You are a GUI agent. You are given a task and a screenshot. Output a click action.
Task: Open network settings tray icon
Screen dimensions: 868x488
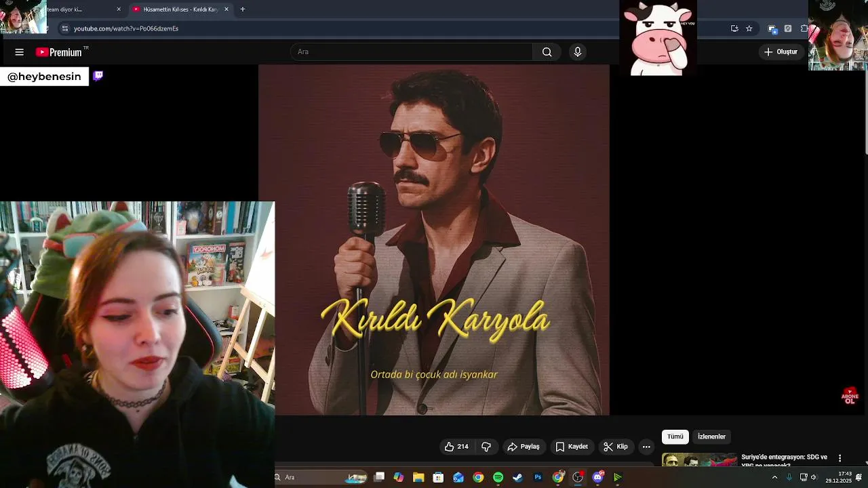point(804,477)
